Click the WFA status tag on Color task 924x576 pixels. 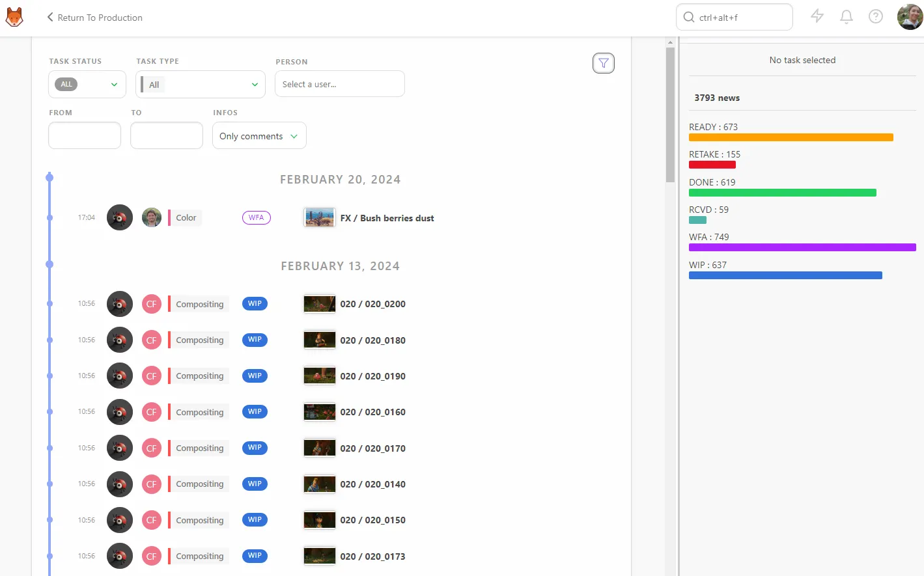[x=257, y=218]
